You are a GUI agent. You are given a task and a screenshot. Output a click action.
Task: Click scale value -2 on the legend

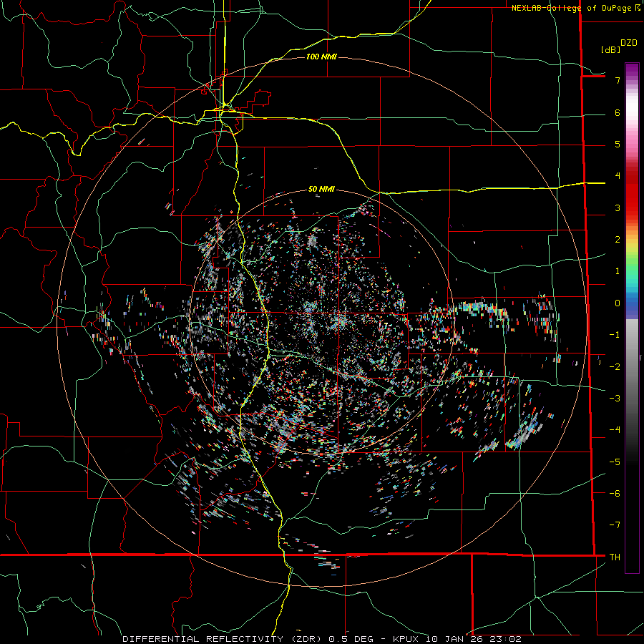coord(615,366)
